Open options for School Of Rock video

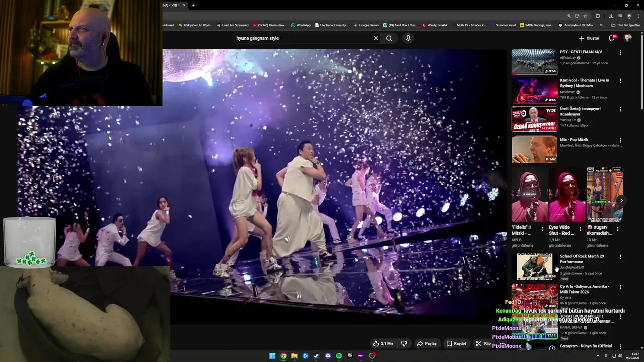coord(620,257)
